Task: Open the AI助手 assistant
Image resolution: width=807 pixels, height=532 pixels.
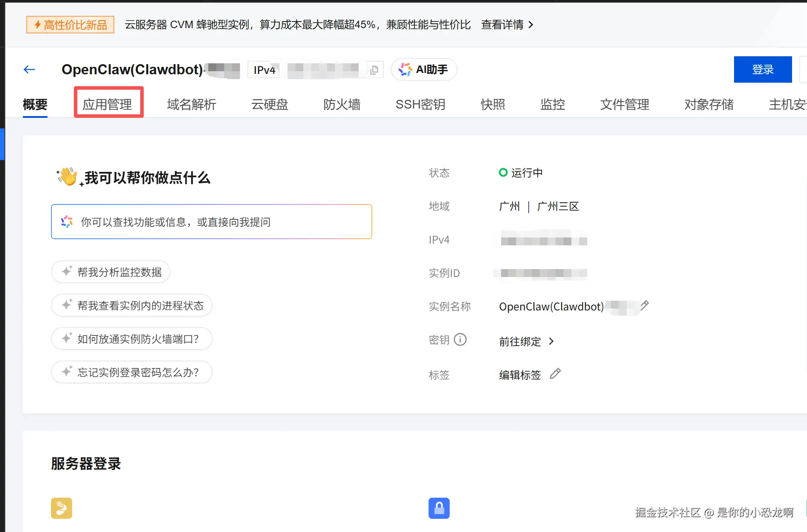Action: point(424,69)
